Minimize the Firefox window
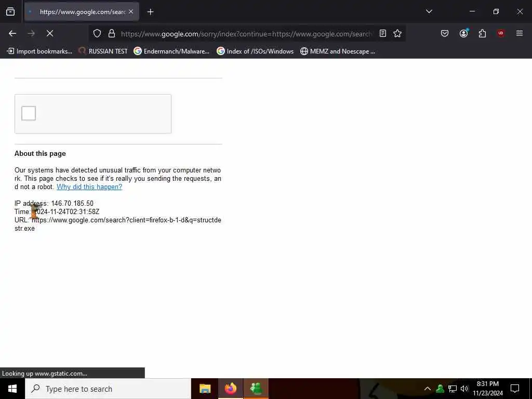 472,11
